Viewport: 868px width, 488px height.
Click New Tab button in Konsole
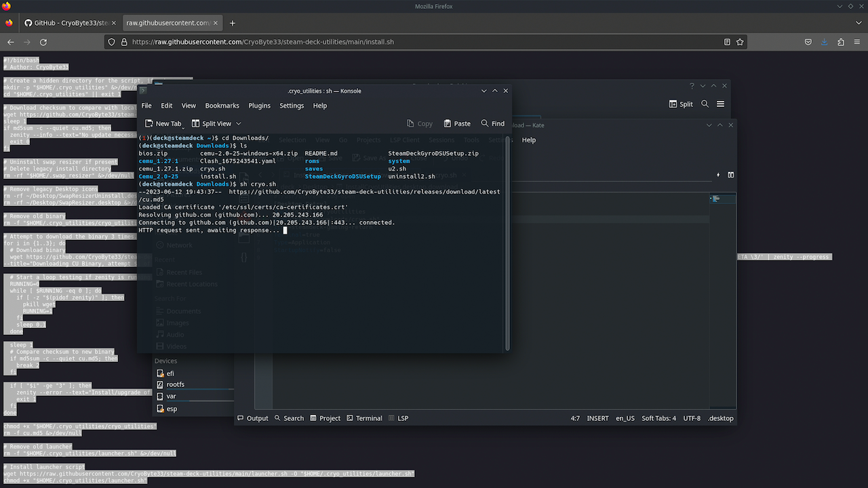click(x=163, y=123)
